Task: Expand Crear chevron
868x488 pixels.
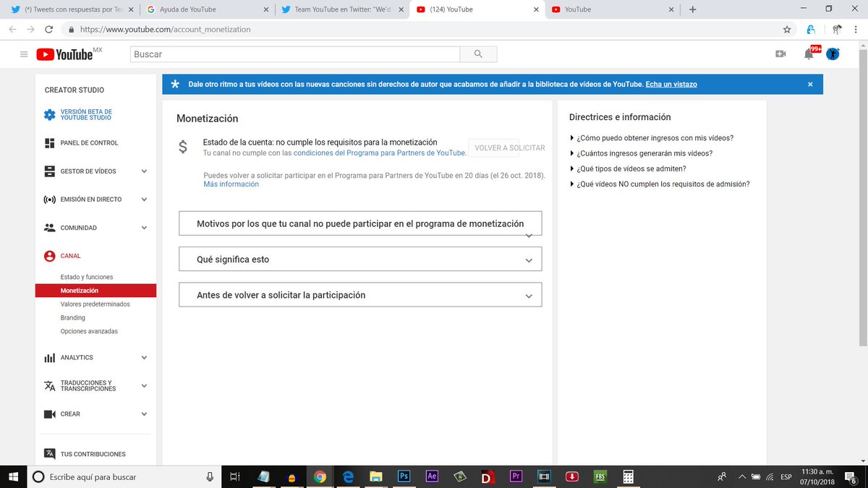Action: pyautogui.click(x=144, y=414)
